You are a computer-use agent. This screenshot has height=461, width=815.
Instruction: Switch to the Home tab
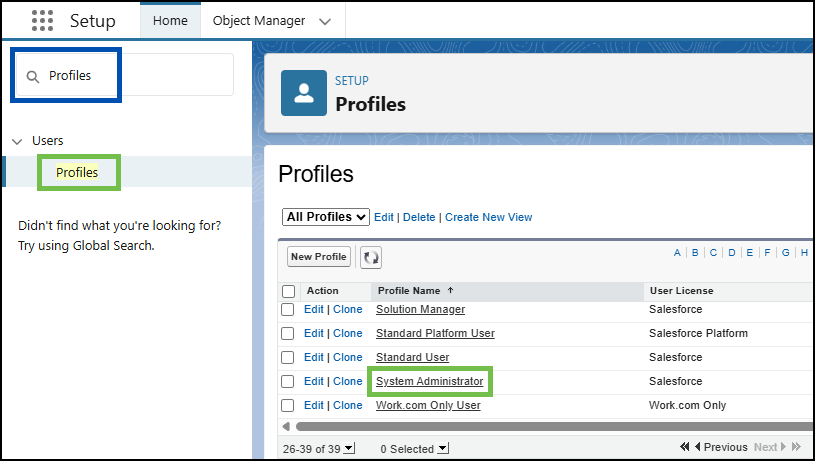pyautogui.click(x=170, y=21)
